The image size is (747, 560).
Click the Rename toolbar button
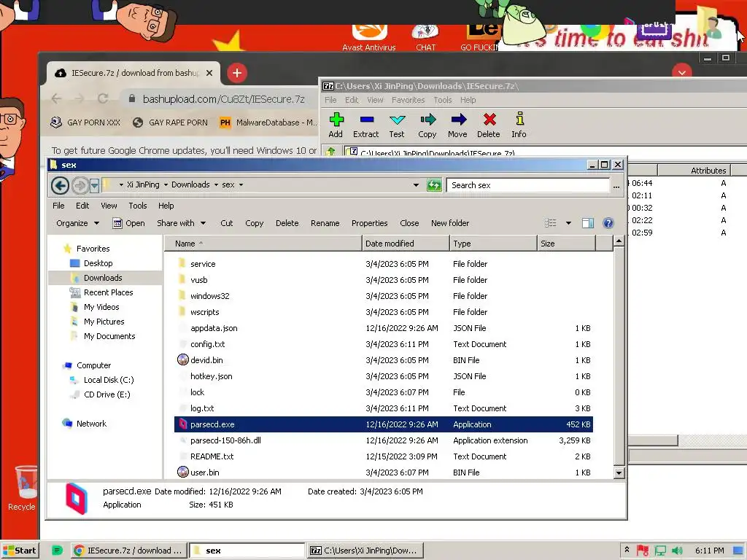point(325,223)
